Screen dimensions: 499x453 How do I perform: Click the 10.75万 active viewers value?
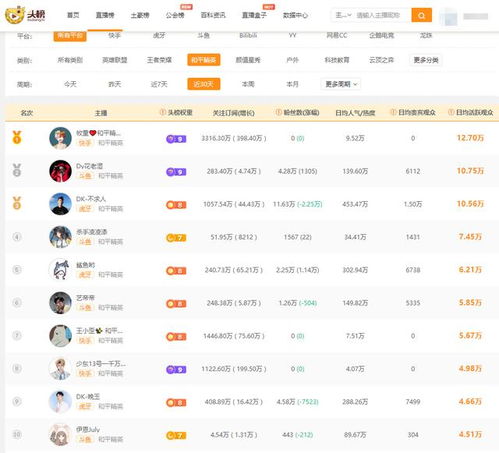tap(470, 171)
